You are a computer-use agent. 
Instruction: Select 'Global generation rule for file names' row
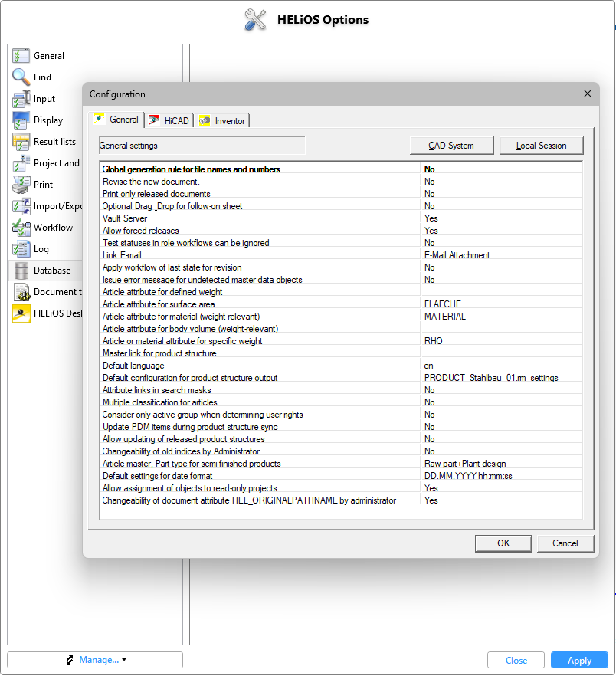point(341,169)
